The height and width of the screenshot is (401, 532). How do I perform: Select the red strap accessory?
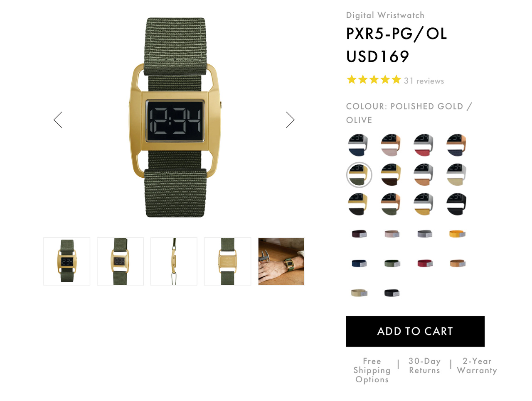[x=424, y=264]
